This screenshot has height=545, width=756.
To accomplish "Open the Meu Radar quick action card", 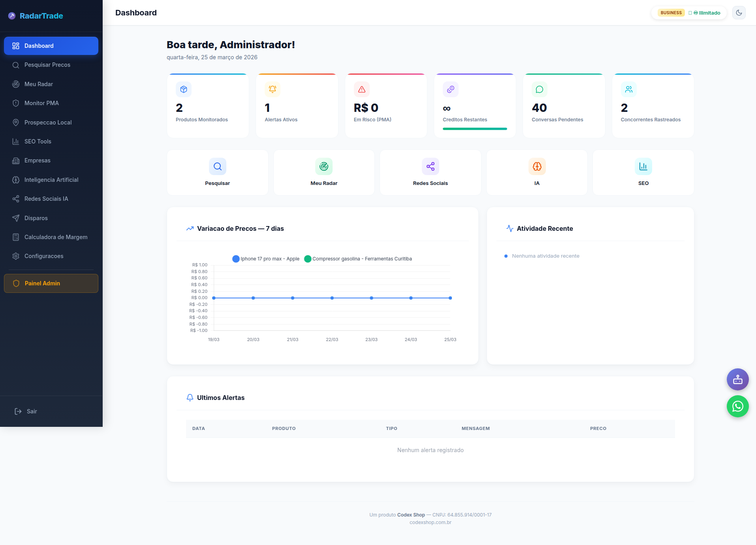I will pyautogui.click(x=323, y=172).
